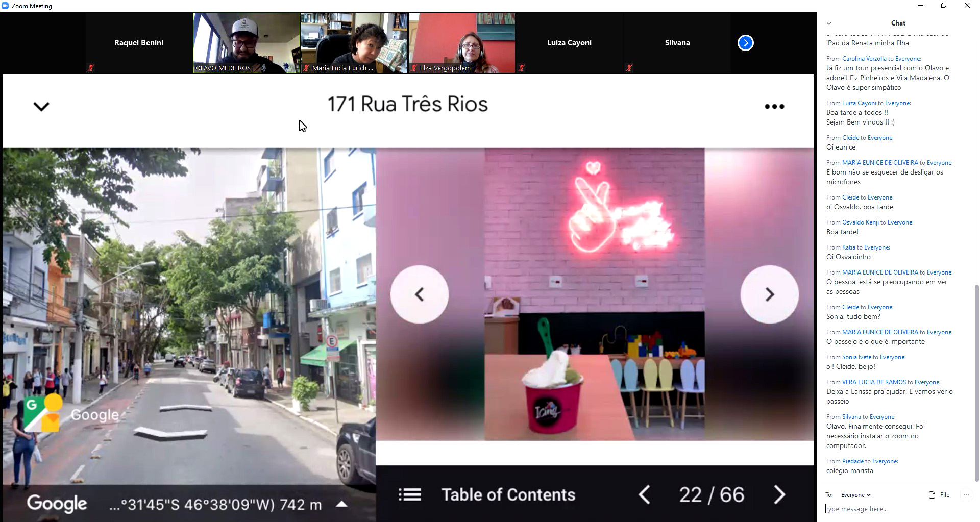The width and height of the screenshot is (980, 522).
Task: Open the chat more options ellipsis
Action: 966,495
